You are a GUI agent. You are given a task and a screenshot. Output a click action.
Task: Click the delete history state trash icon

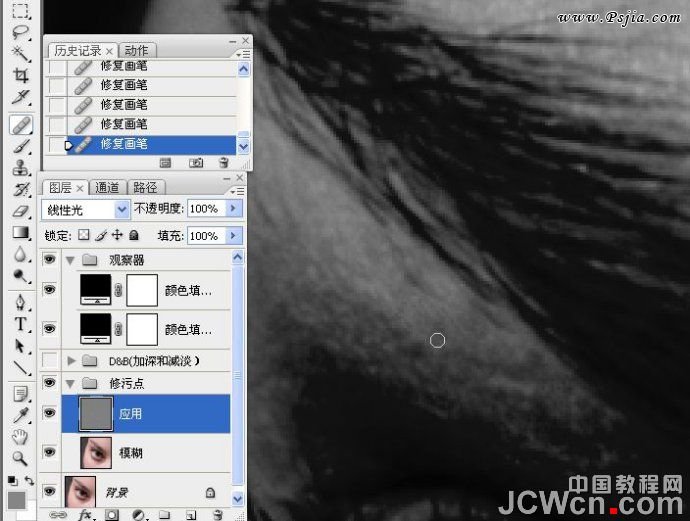[224, 163]
